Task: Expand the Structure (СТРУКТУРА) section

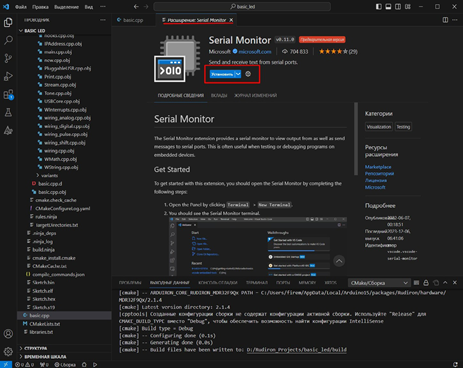Action: click(x=64, y=348)
